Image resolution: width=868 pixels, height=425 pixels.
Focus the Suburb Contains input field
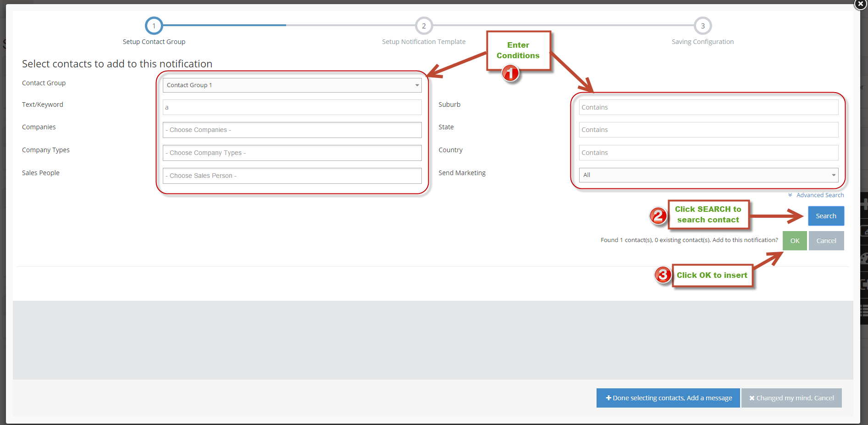click(708, 107)
